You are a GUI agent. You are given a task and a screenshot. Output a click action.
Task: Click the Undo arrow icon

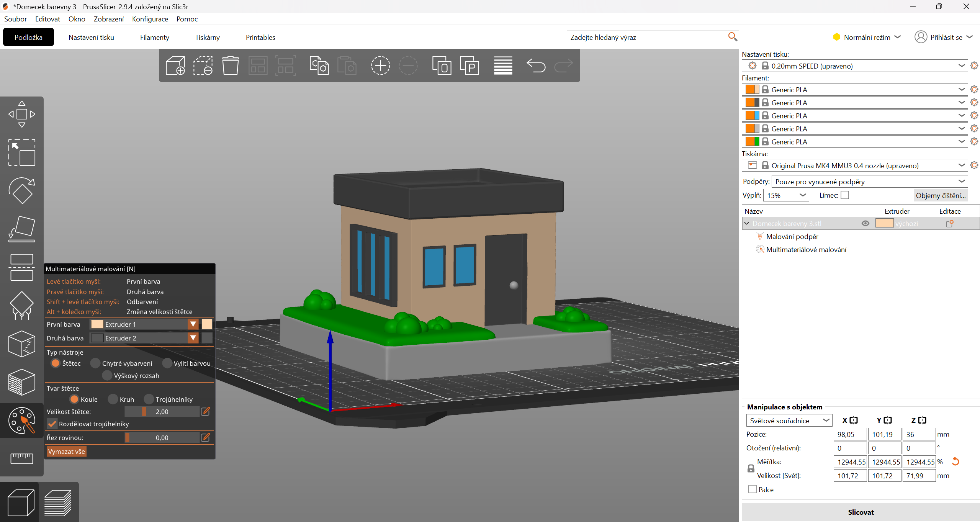(x=536, y=65)
